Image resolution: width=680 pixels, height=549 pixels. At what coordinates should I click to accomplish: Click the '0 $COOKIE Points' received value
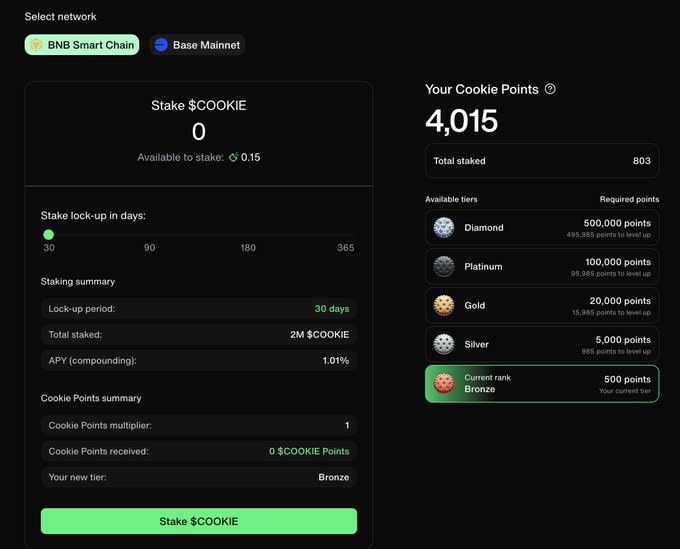309,451
